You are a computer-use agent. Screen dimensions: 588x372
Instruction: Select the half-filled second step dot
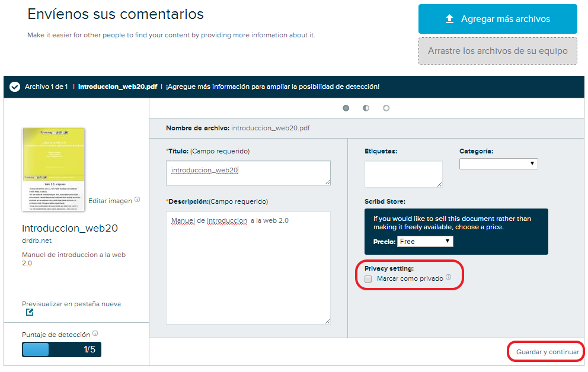point(366,109)
